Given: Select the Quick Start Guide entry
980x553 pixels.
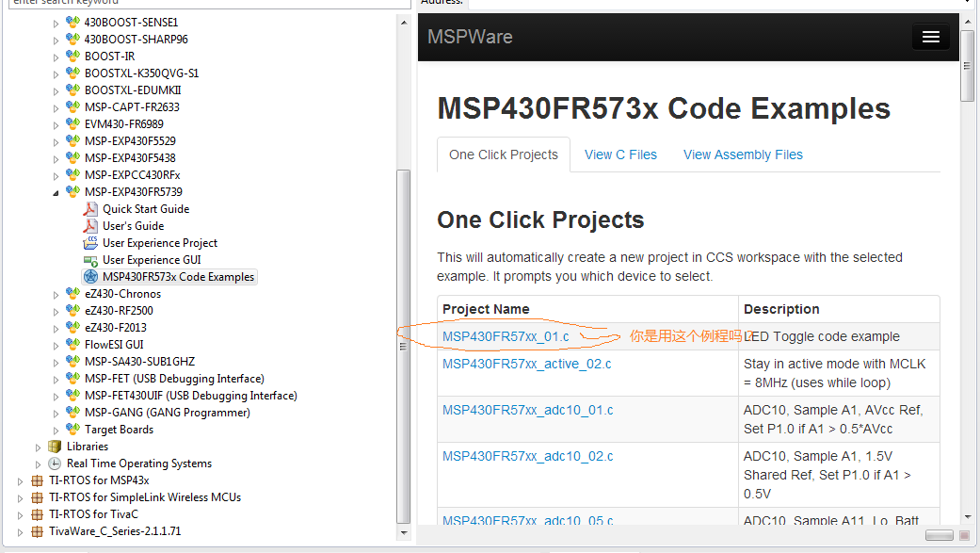Looking at the screenshot, I should (146, 209).
